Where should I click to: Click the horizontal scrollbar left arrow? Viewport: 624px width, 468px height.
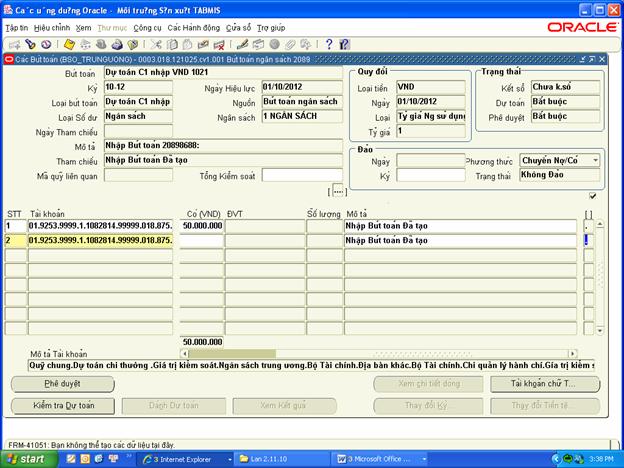click(184, 353)
